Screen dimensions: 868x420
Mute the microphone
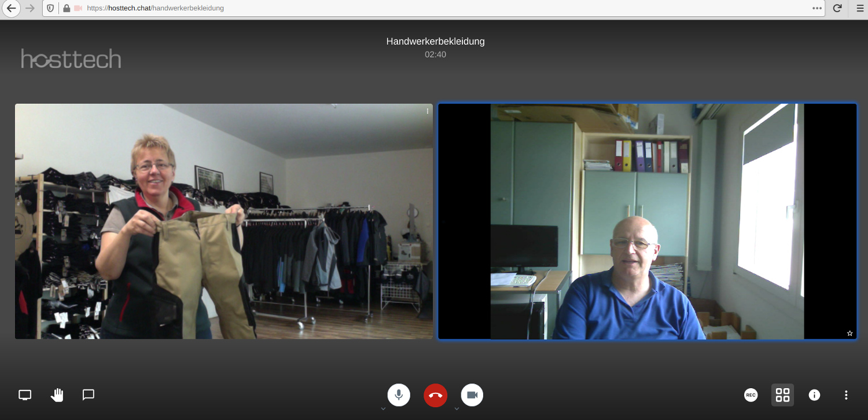point(399,395)
